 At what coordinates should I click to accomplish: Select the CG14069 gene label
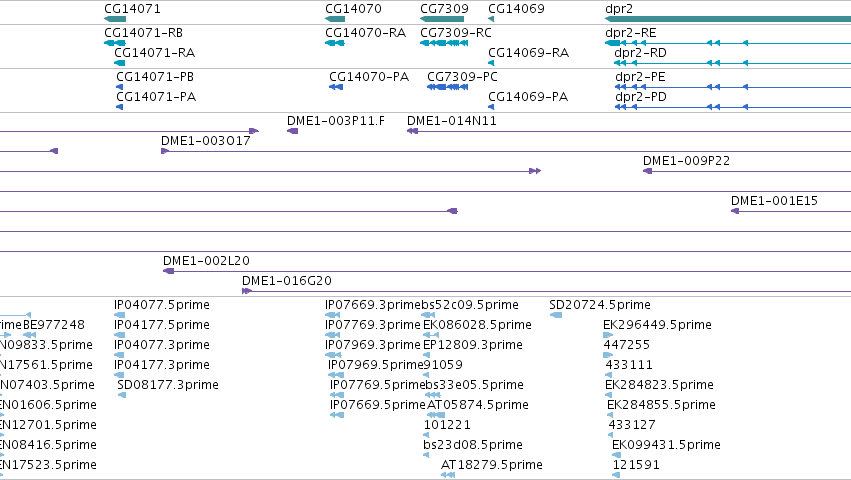click(516, 9)
